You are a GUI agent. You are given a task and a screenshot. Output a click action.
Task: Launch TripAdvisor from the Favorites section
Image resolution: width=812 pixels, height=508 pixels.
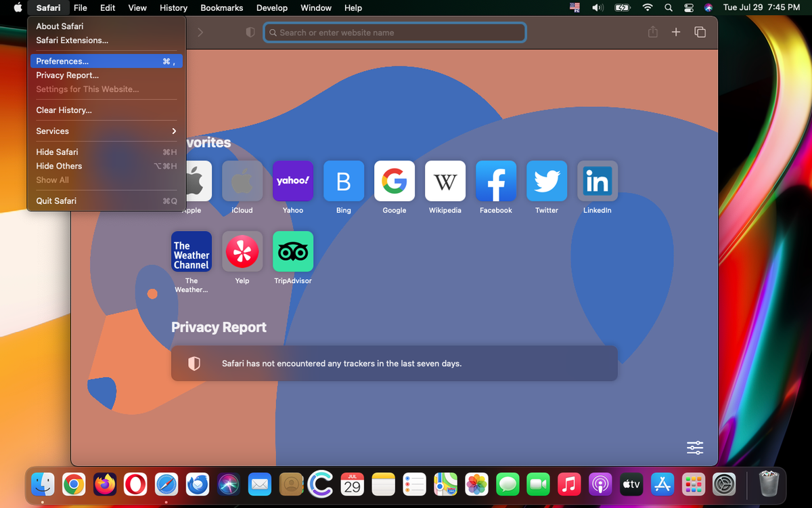(x=292, y=251)
